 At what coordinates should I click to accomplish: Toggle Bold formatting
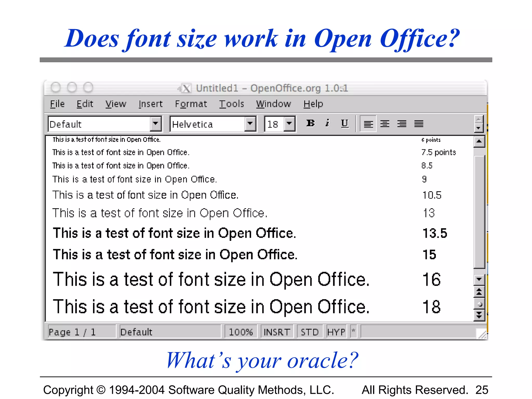click(x=310, y=124)
